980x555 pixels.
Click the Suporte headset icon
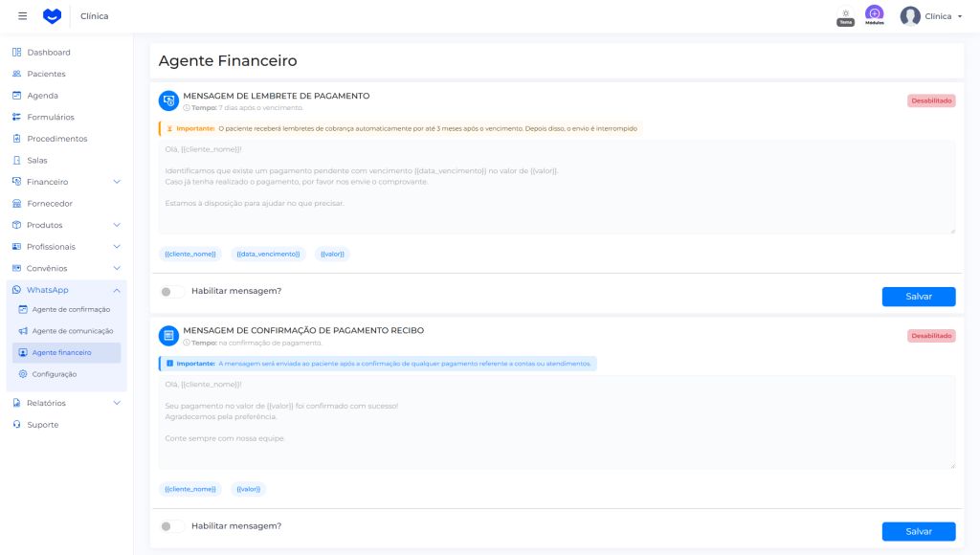tap(17, 425)
